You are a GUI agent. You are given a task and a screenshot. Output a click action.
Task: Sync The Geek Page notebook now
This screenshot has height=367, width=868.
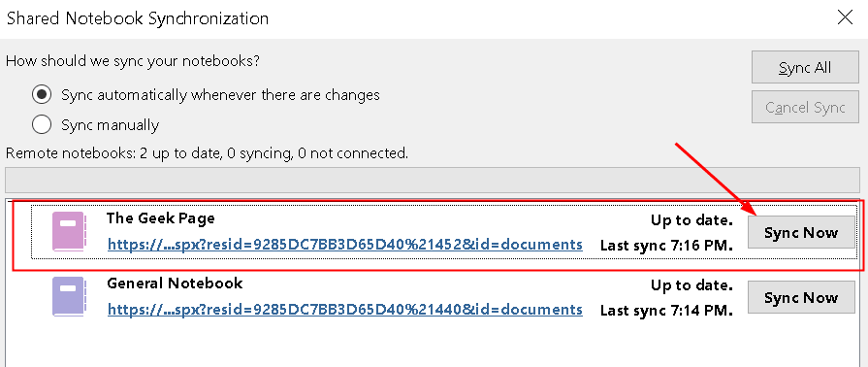click(801, 232)
